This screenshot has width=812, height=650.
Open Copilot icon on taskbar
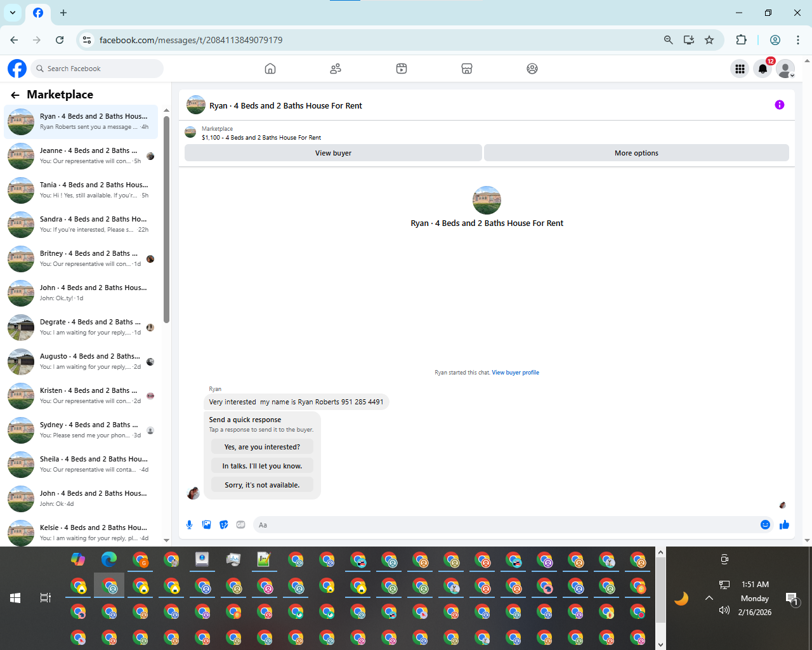click(x=78, y=559)
